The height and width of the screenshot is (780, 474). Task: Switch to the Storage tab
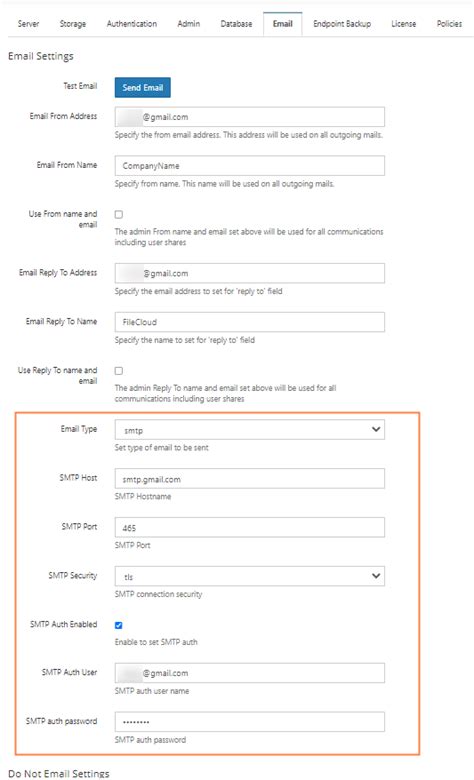[x=73, y=24]
